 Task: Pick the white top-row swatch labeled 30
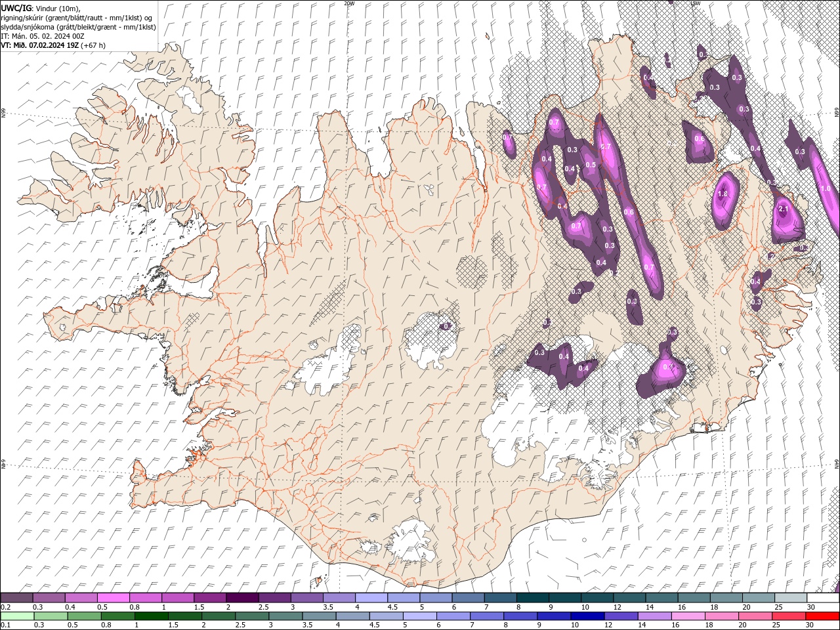823,598
